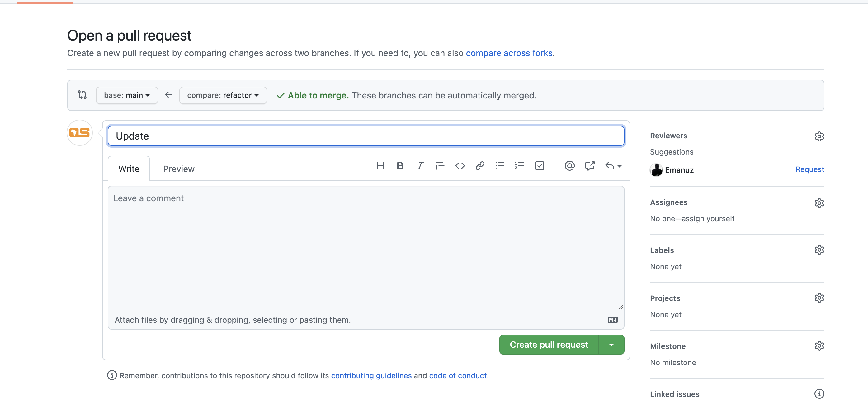Click the pull request title input field
Screen dimensions: 868x405
click(x=366, y=135)
